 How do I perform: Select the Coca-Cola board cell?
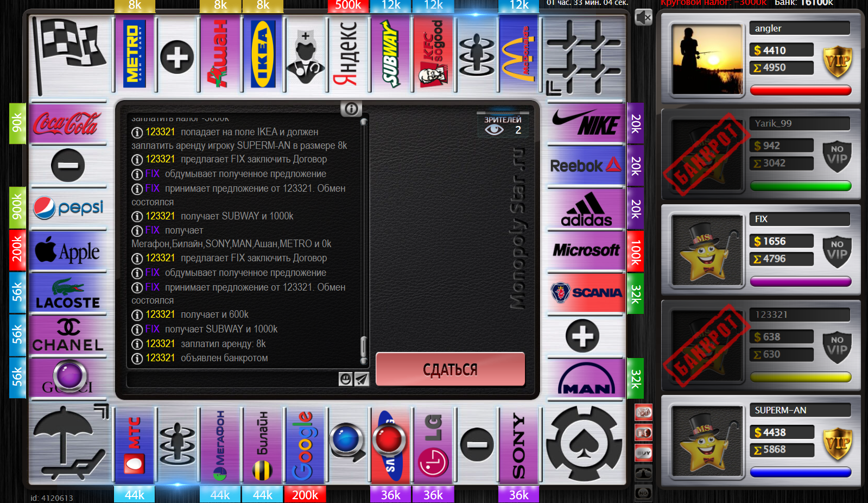[68, 123]
